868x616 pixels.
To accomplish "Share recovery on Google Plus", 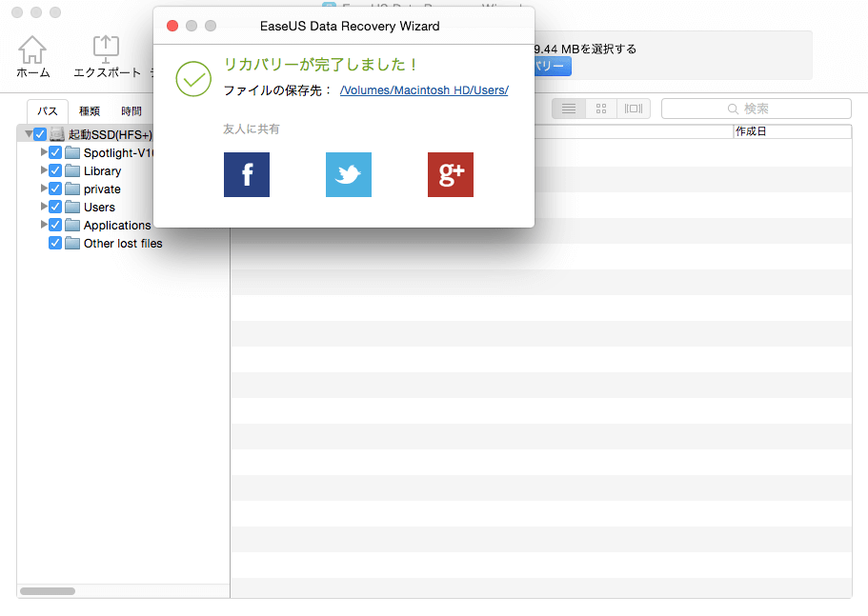I will click(x=451, y=175).
